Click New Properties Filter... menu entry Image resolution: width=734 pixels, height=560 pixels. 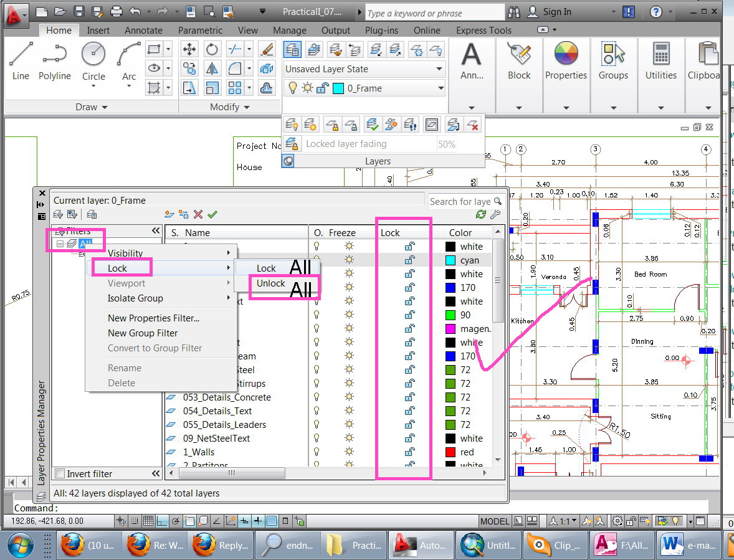click(x=153, y=318)
